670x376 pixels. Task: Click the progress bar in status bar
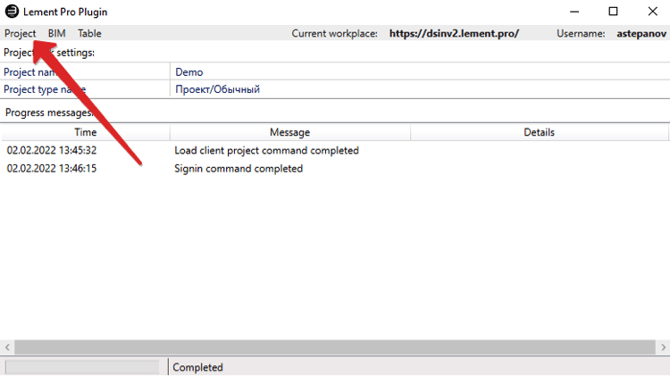tap(82, 367)
